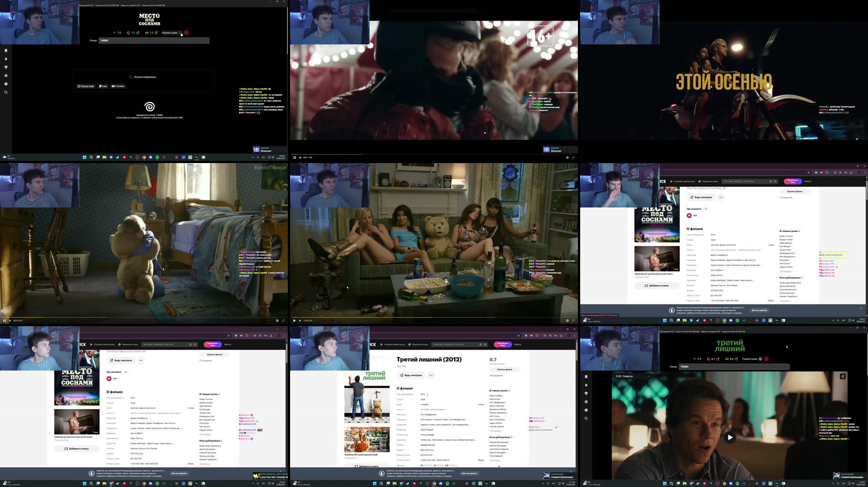
Task: Expand Роли дублировали on Третий лишний Kinopoisk page
Action: coord(501,437)
